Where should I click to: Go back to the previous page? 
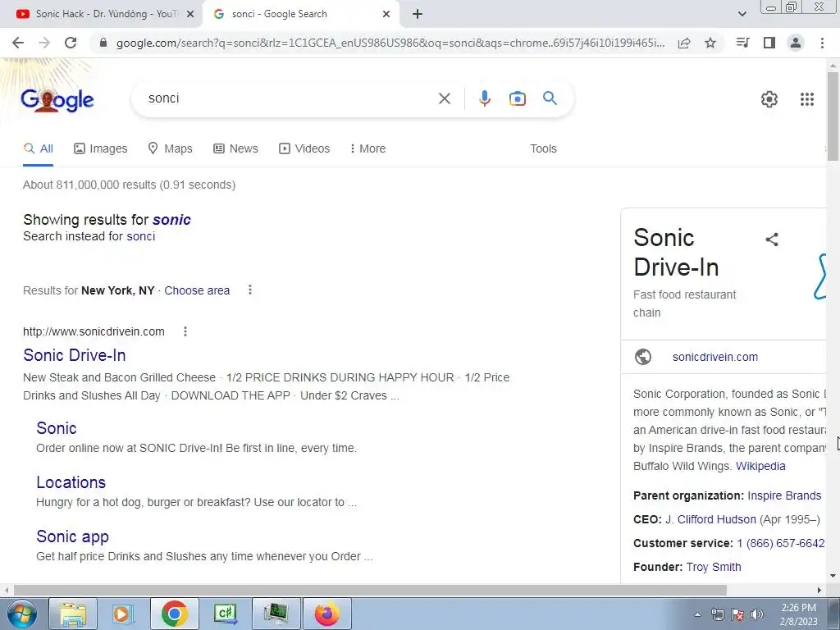point(18,43)
